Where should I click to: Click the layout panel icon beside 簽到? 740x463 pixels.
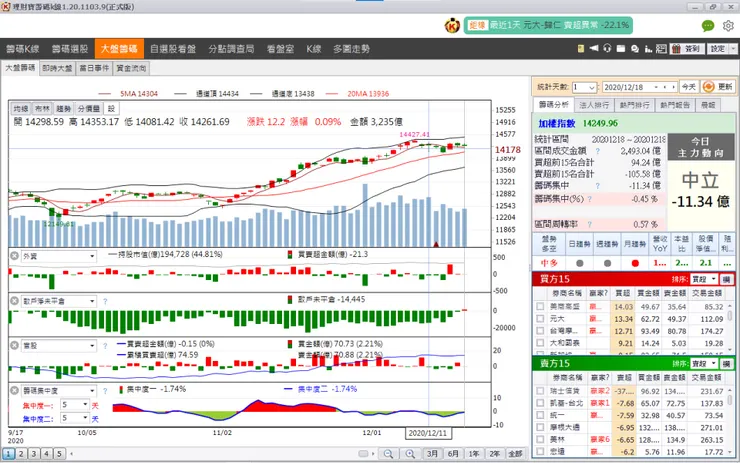[x=661, y=49]
